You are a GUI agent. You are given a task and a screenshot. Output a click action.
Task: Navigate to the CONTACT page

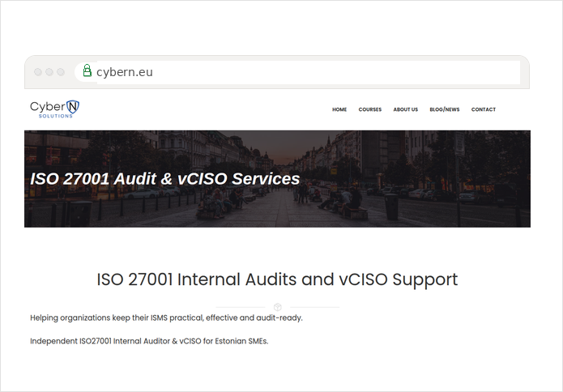(484, 109)
